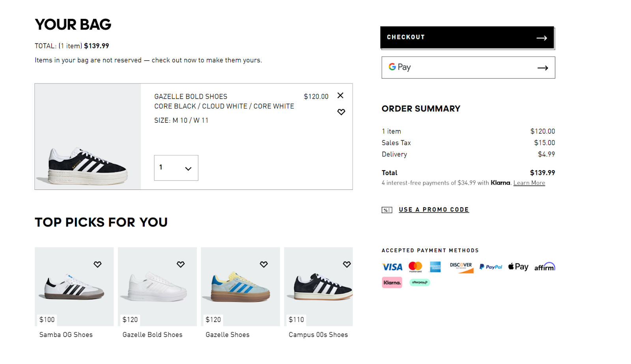Remove Gazelle Bold Shoes with X icon

click(x=340, y=95)
